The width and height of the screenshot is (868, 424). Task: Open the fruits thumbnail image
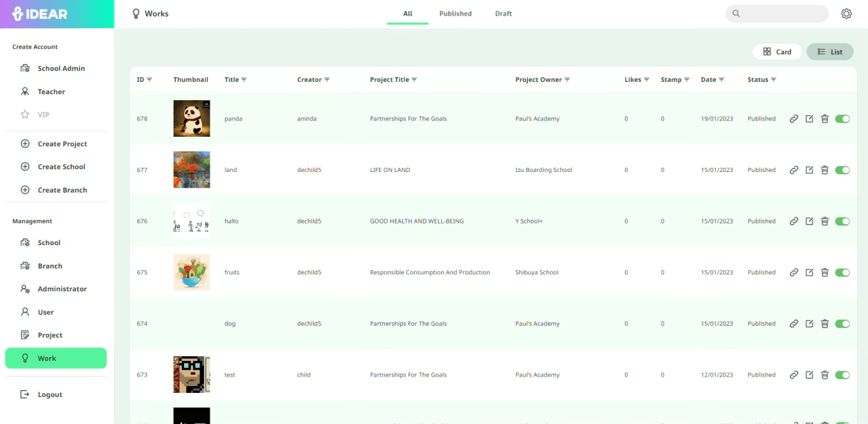191,272
